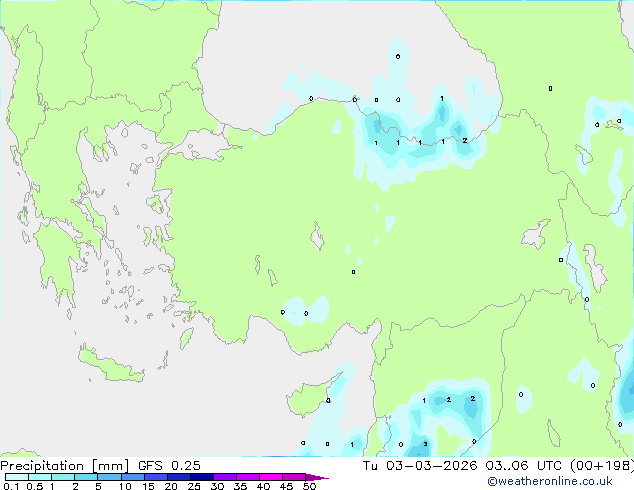Image resolution: width=634 pixels, height=490 pixels.
Task: Select the 30–35 mm purple legend swatch
Action: click(224, 477)
